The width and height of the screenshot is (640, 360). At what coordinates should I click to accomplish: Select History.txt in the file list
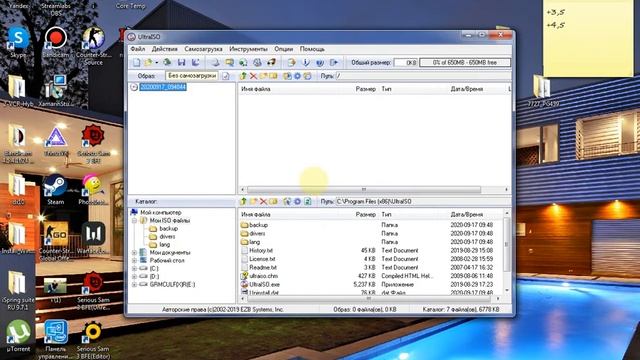tap(261, 251)
